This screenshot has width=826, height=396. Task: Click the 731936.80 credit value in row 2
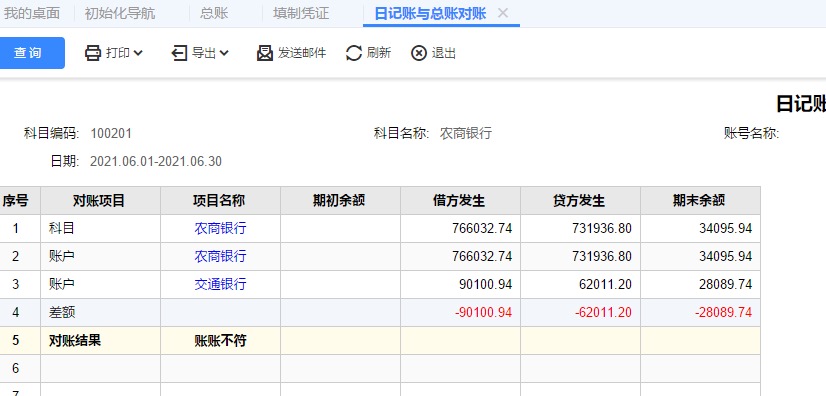point(602,256)
